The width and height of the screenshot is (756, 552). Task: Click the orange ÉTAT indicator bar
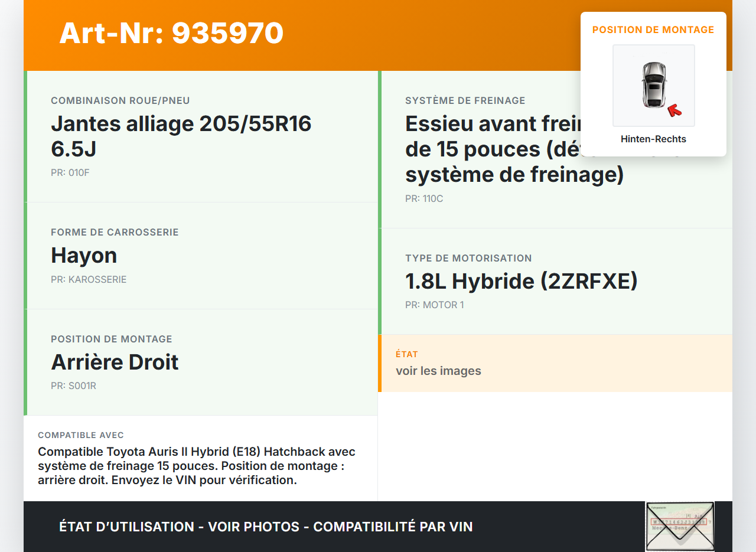[x=380, y=363]
